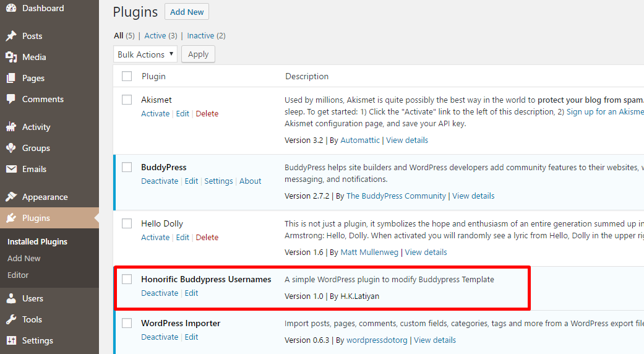644x354 pixels.
Task: Open BuddyPress Settings link
Action: pyautogui.click(x=218, y=181)
